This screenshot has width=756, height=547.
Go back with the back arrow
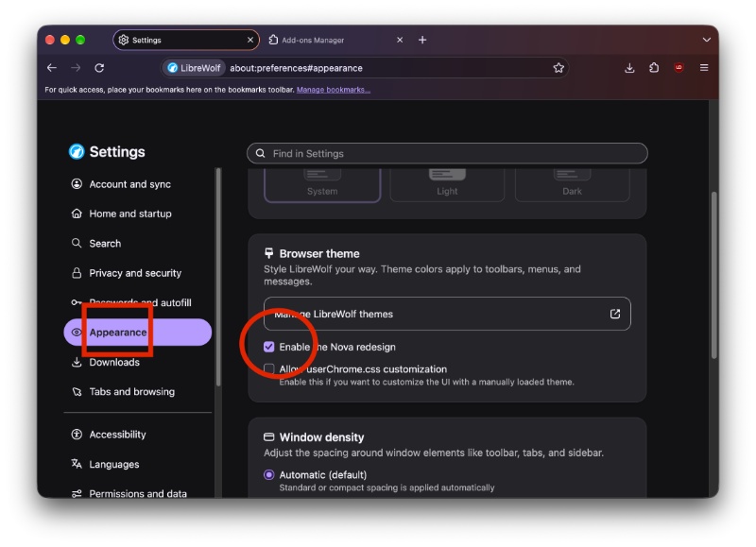pyautogui.click(x=52, y=68)
